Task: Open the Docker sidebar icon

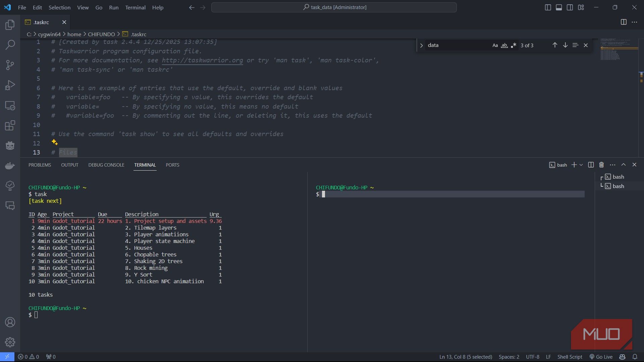Action: click(x=10, y=166)
